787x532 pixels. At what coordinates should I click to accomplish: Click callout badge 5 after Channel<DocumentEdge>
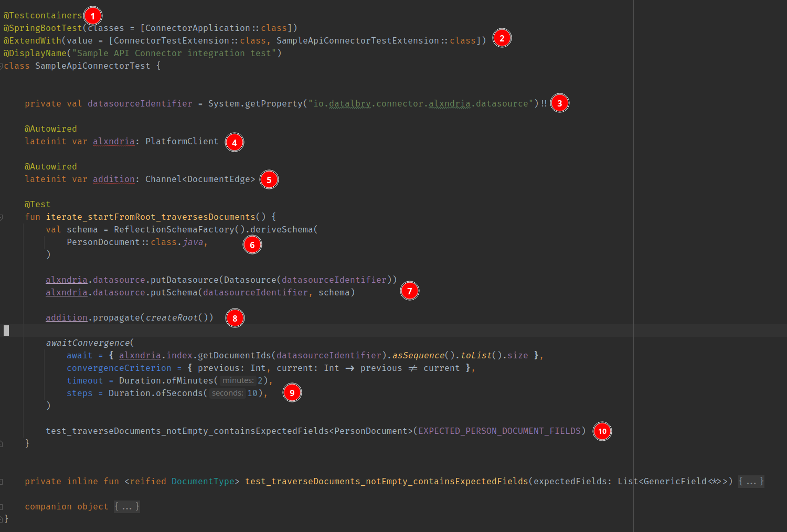[269, 180]
